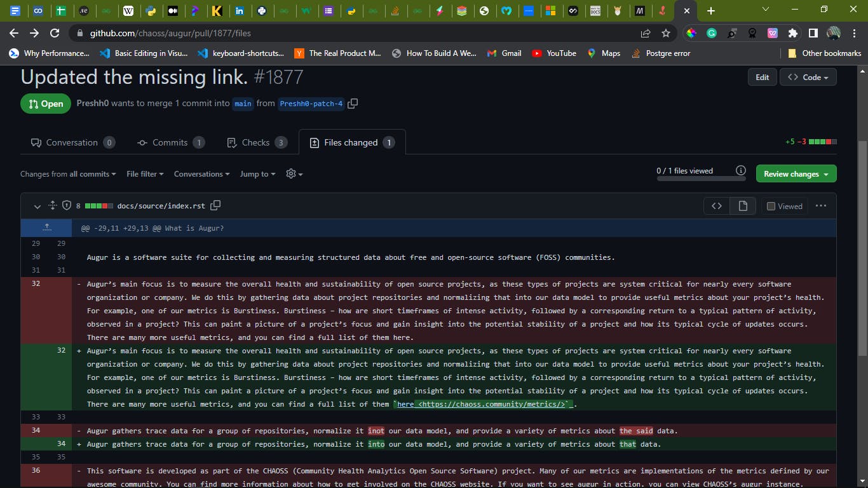Click the hunk header @@ -29,11 +29,13 @@
868x488 pixels.
pos(153,228)
